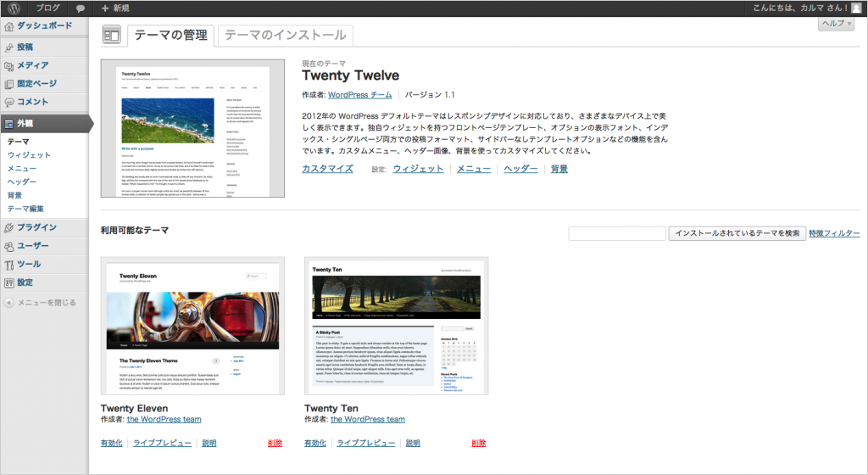The image size is (868, 475).
Task: Click the collapse menu arrow icon
Action: pyautogui.click(x=8, y=303)
